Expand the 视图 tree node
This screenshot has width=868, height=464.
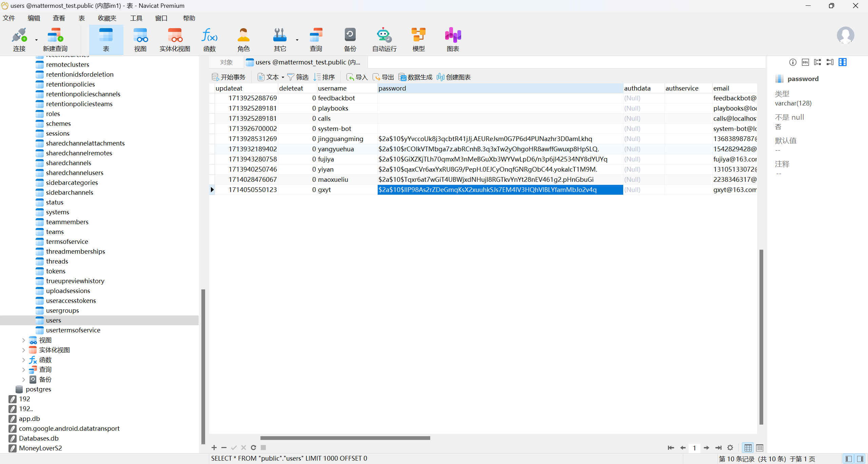(x=23, y=340)
